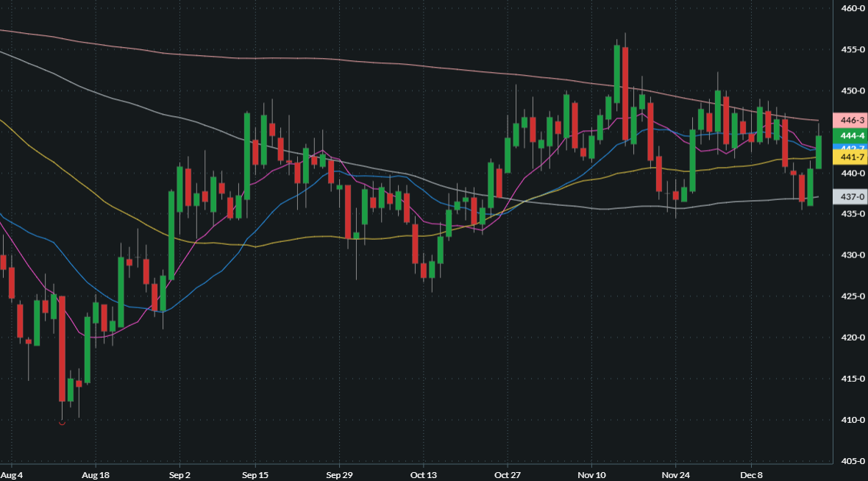Image resolution: width=868 pixels, height=481 pixels.
Task: Click the green 444-4 last price label
Action: pyautogui.click(x=851, y=136)
